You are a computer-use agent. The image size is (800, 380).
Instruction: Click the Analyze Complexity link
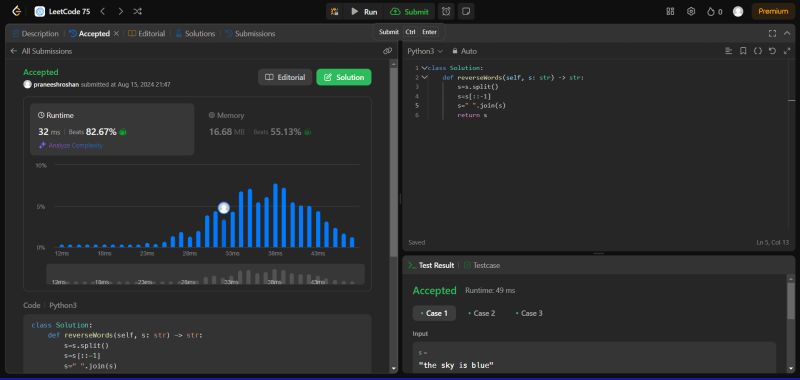click(x=71, y=145)
